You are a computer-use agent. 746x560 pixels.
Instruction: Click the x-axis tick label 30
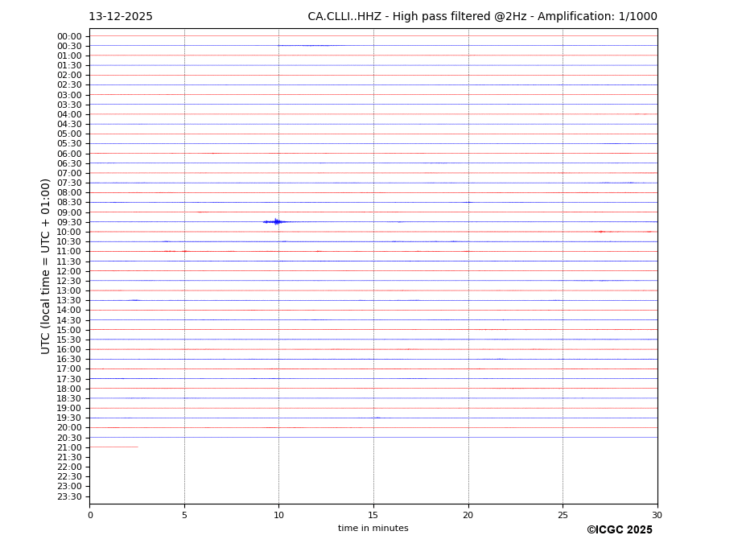pos(657,515)
